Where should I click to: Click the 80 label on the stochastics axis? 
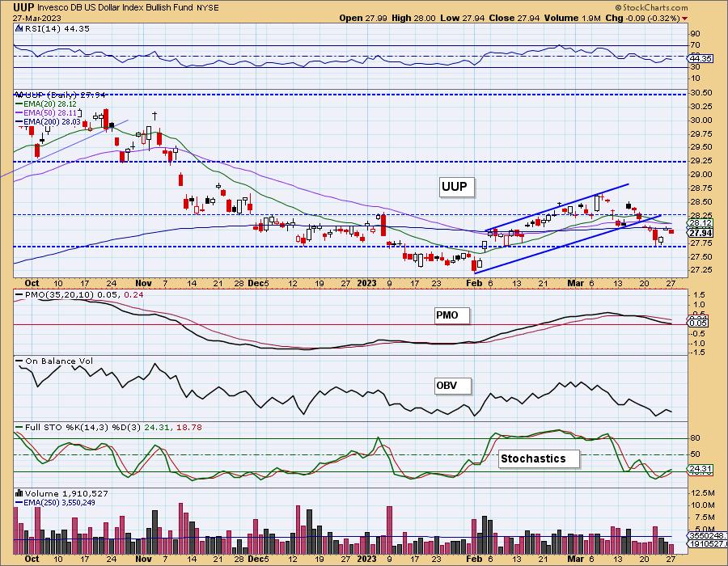tap(696, 437)
